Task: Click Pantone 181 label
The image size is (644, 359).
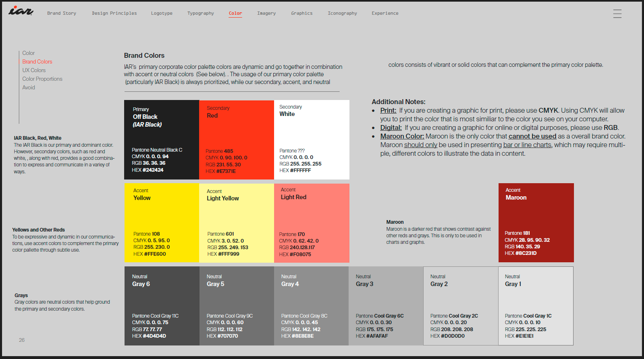Action: coord(517,233)
